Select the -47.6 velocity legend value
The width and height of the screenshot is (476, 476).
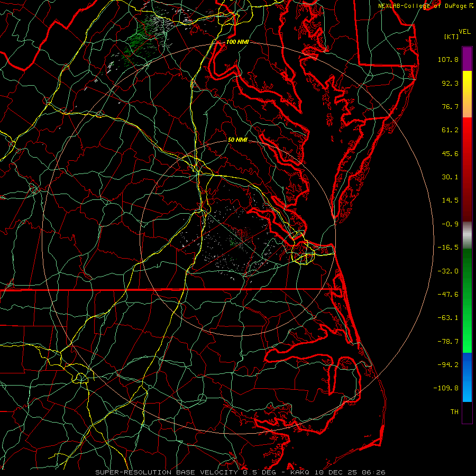point(448,295)
